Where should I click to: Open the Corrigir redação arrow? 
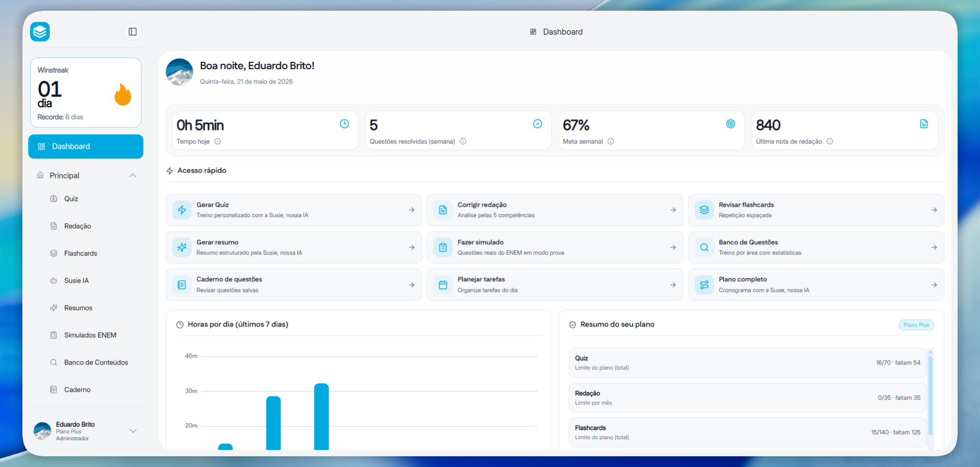(673, 210)
